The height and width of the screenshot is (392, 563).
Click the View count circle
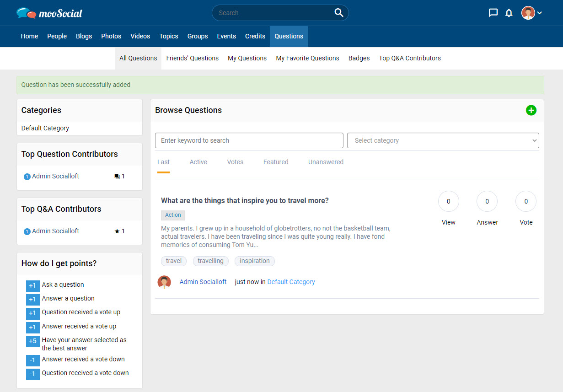[449, 201]
